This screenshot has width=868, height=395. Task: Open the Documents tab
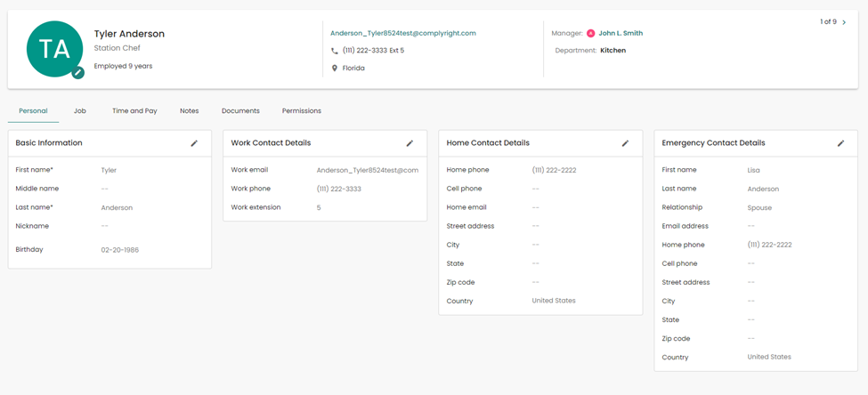click(x=240, y=111)
